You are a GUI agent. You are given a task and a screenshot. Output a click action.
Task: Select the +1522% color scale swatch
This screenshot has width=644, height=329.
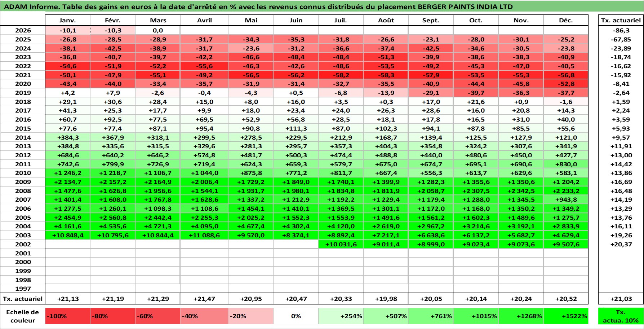[x=566, y=316]
